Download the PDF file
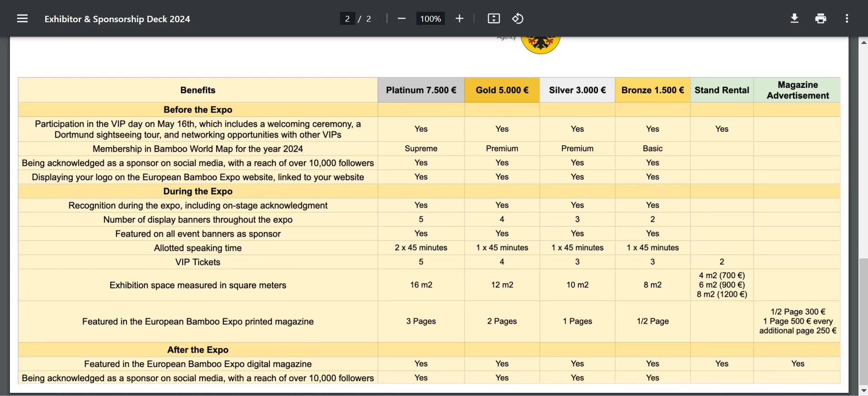 pyautogui.click(x=794, y=19)
